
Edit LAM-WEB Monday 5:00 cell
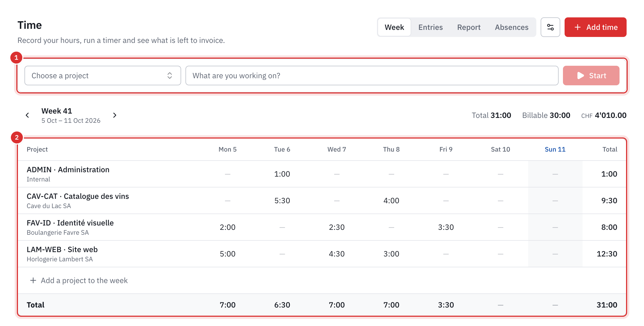(x=228, y=254)
